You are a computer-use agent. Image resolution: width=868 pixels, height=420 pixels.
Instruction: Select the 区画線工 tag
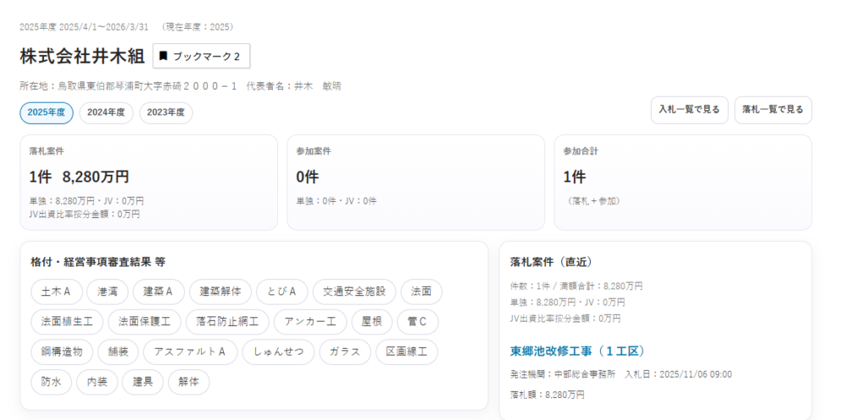pyautogui.click(x=407, y=352)
